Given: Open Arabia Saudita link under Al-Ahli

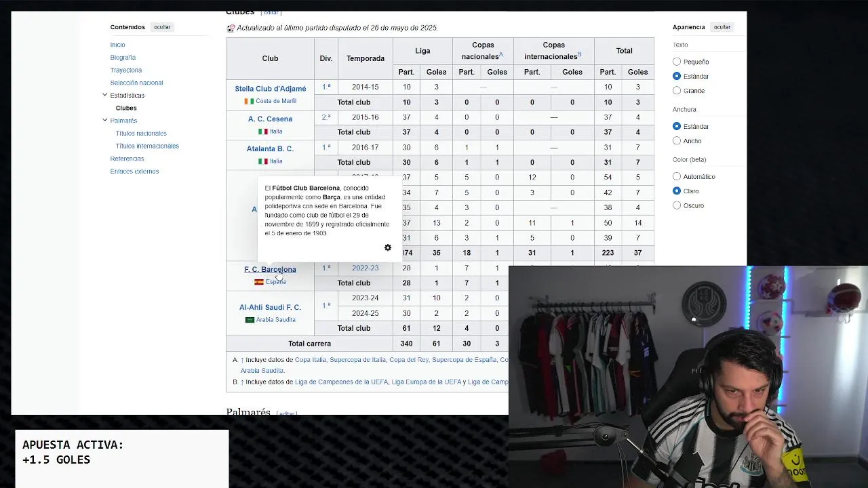Looking at the screenshot, I should (x=276, y=320).
